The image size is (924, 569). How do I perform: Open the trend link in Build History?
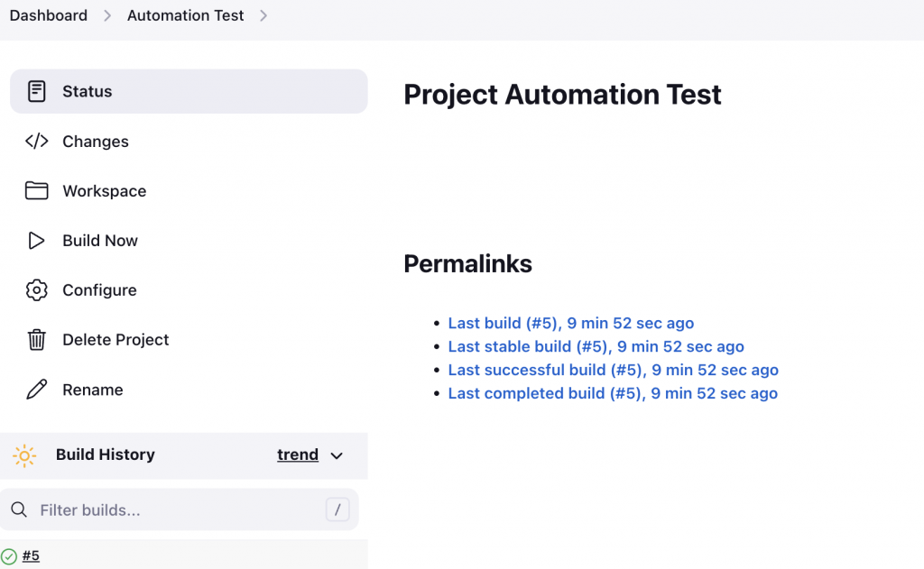tap(298, 454)
